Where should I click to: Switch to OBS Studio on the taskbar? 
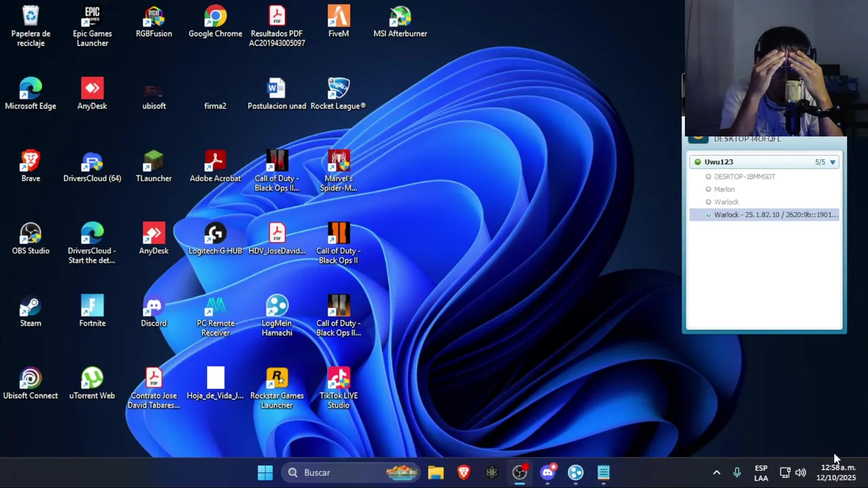pos(519,472)
